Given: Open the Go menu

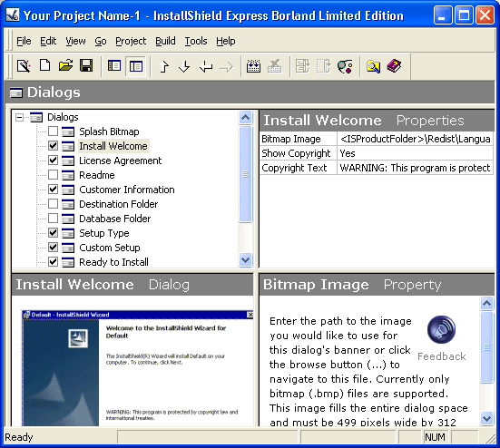Looking at the screenshot, I should 101,41.
